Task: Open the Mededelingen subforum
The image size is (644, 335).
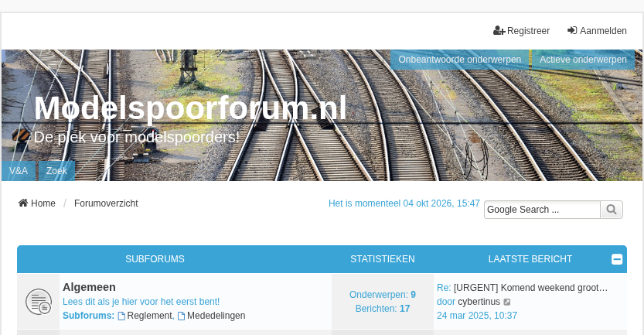Action: pyautogui.click(x=216, y=316)
